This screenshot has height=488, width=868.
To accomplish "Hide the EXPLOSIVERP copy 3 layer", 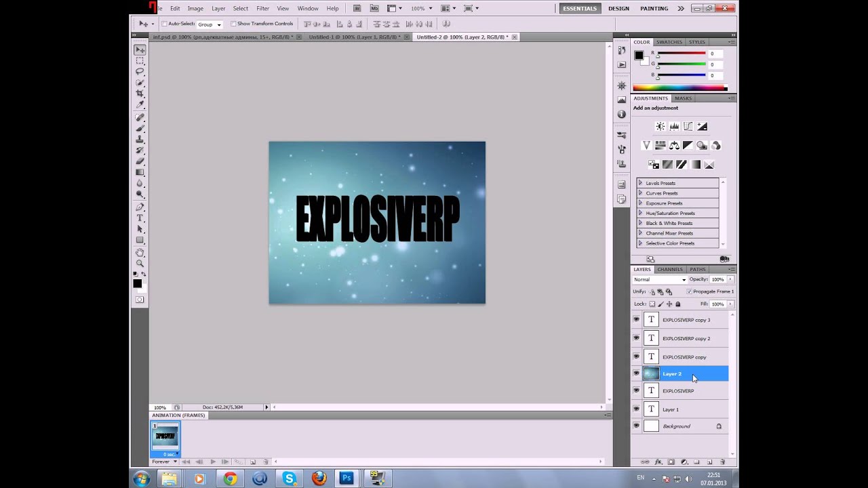I will pos(636,319).
